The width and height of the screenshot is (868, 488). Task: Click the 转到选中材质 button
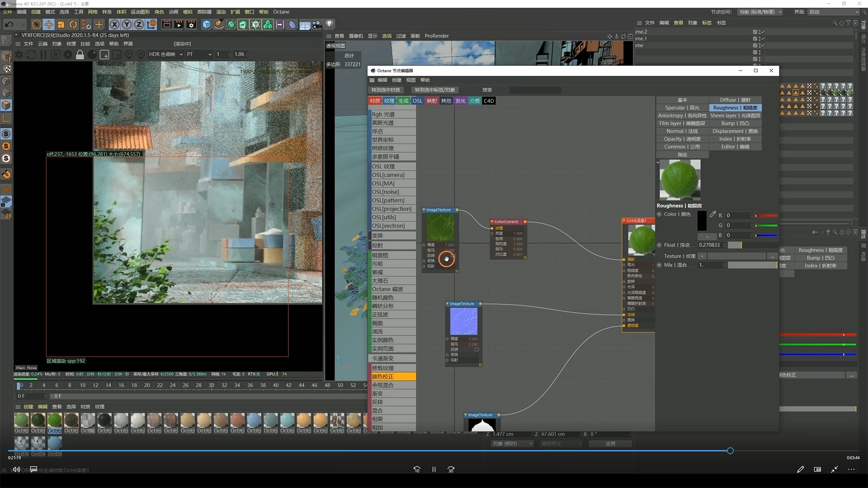point(386,90)
